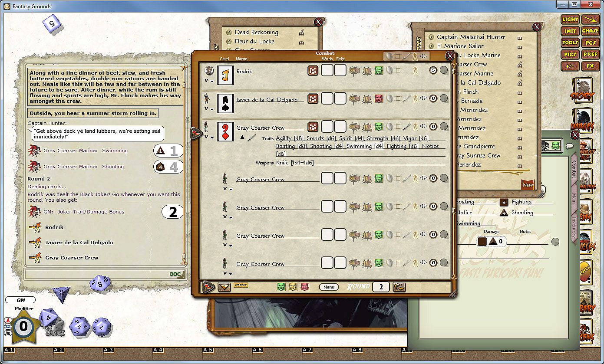Click the red hostile face filter in tracker footer
This screenshot has height=364, width=604.
coord(304,287)
